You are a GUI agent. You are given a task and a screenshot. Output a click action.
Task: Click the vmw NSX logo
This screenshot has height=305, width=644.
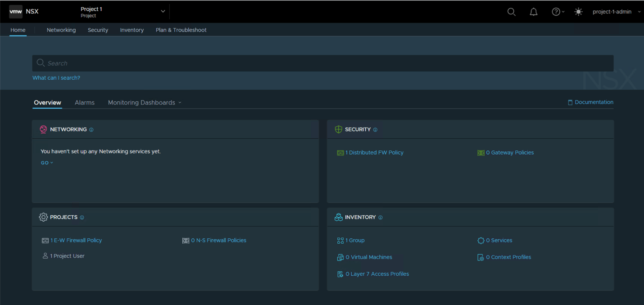click(x=23, y=11)
